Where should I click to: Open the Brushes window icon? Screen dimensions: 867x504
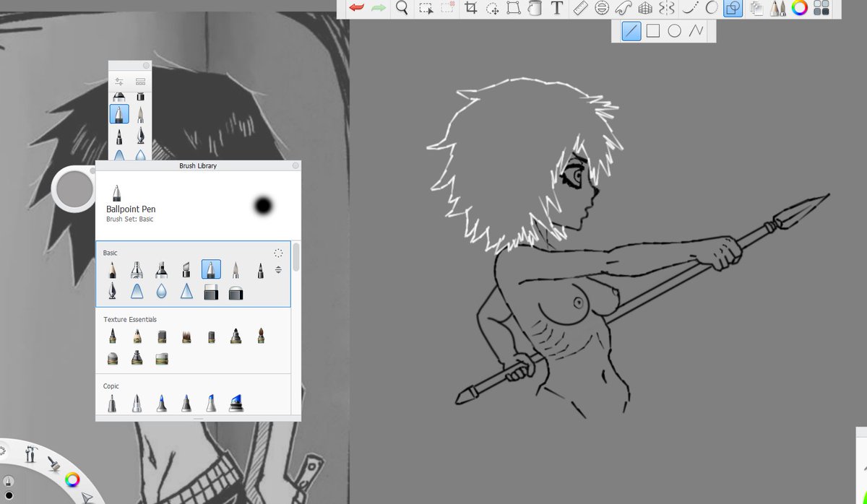(777, 9)
